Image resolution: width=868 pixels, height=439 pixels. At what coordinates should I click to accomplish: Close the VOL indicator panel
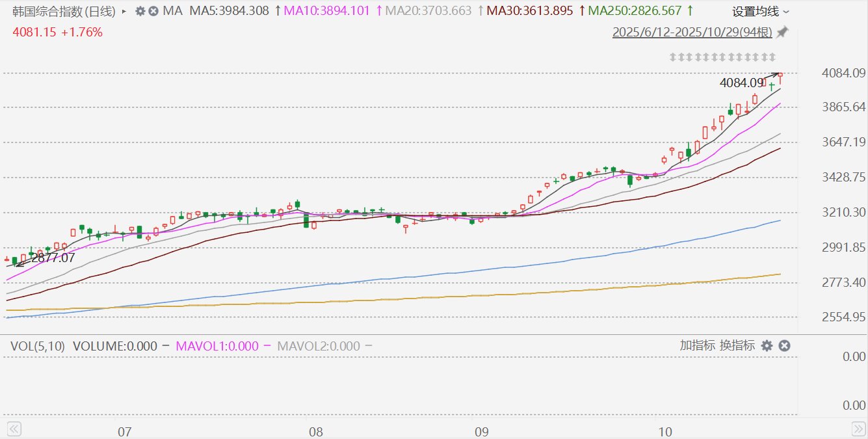point(784,346)
